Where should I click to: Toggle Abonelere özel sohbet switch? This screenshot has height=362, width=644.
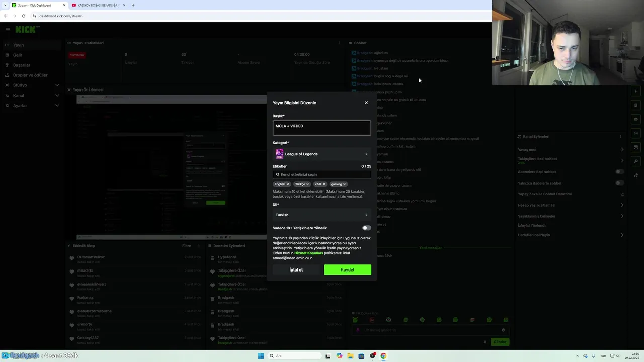point(620,172)
